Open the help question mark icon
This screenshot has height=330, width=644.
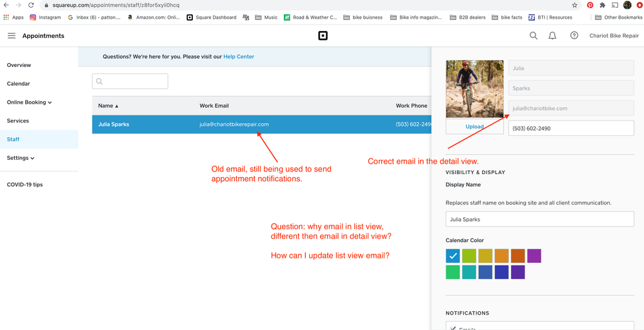tap(574, 35)
